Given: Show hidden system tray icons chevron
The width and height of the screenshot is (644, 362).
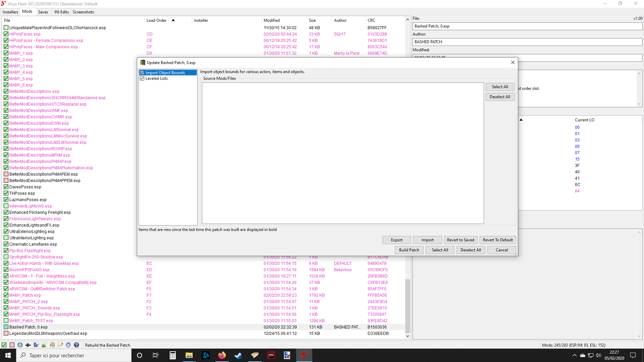Looking at the screenshot, I should (574, 355).
